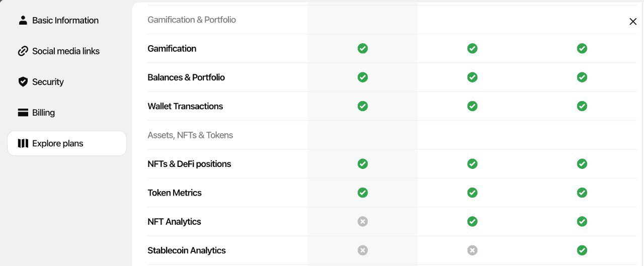Viewport: 644px width, 266px height.
Task: Click the chain link icon for Social media links
Action: (x=23, y=51)
